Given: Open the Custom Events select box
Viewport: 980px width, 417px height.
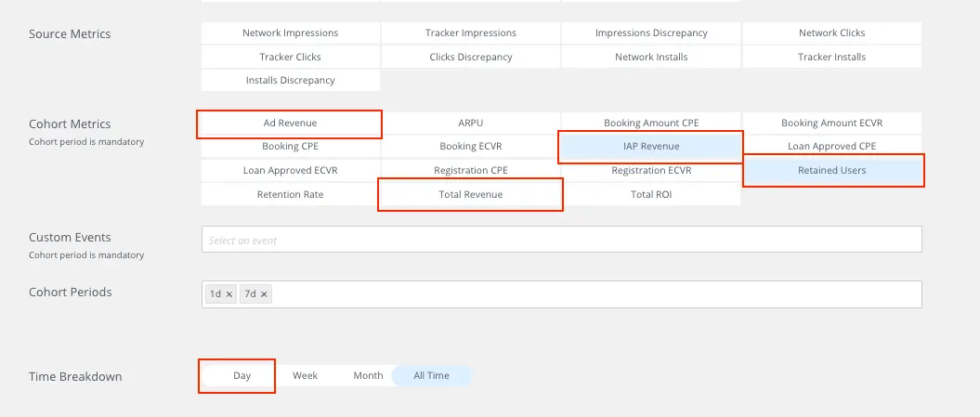Looking at the screenshot, I should (x=561, y=240).
